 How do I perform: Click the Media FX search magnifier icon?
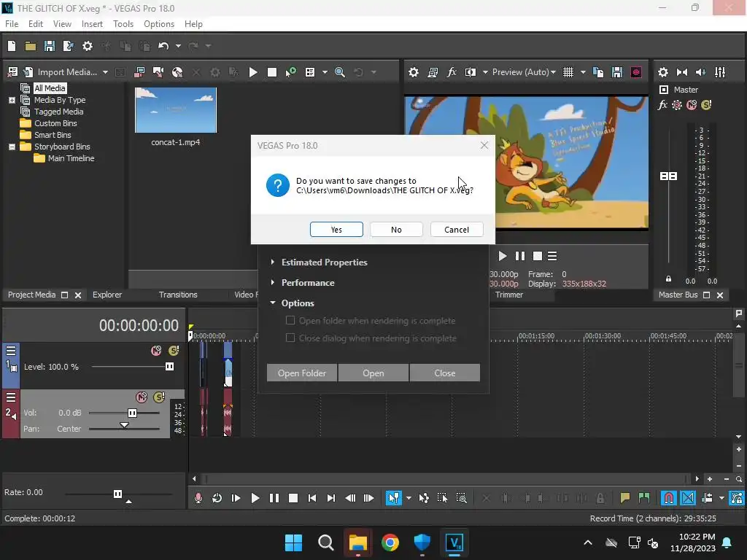tap(340, 72)
